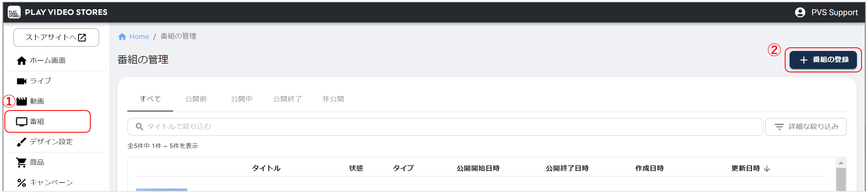Screen dimensions: 868x196
Task: Open the PVS Support account icon
Action: 800,12
